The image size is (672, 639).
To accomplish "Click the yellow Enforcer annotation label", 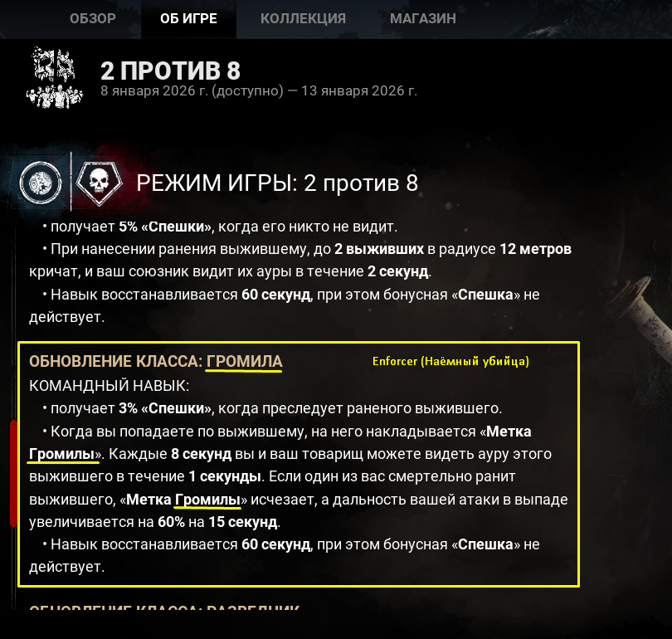I will click(450, 361).
